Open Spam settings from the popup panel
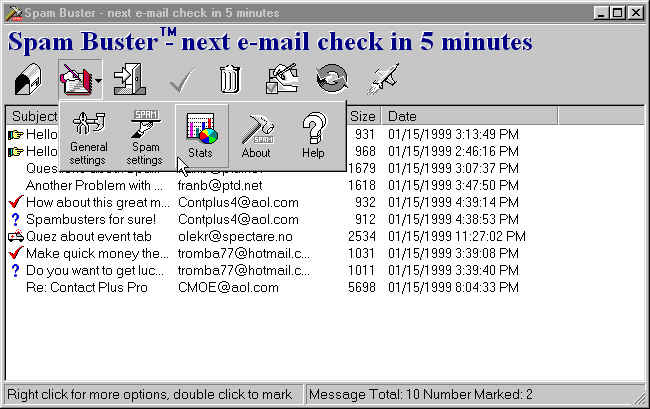Screen dimensions: 650x409 145,137
